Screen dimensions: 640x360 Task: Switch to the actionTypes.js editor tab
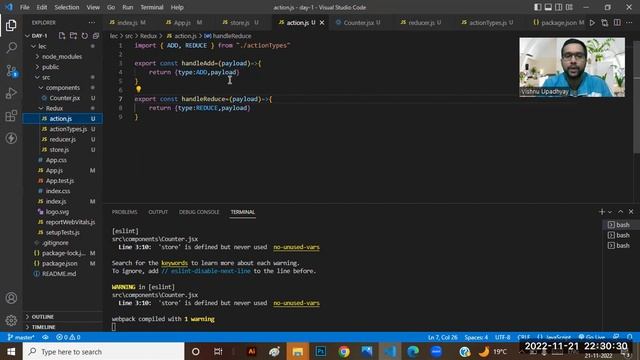click(487, 23)
